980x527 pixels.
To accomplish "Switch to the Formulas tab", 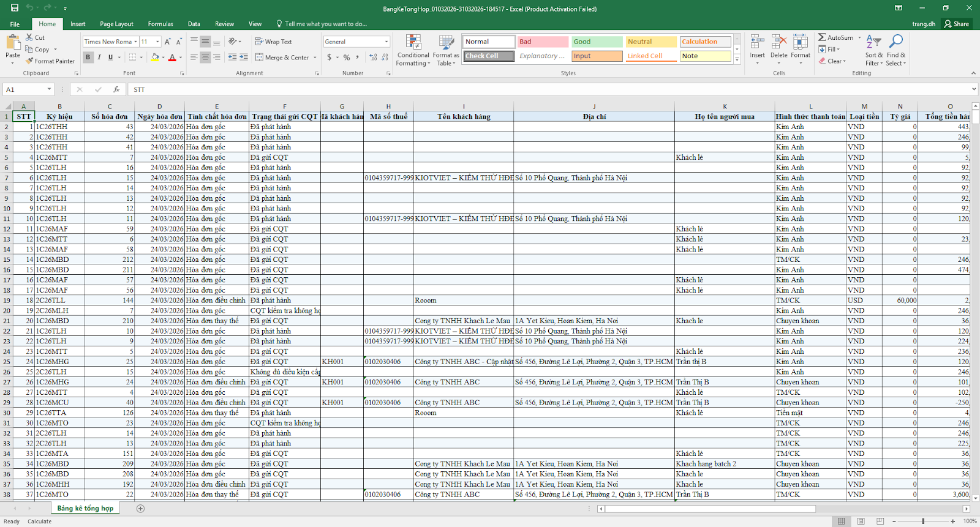I will click(160, 24).
